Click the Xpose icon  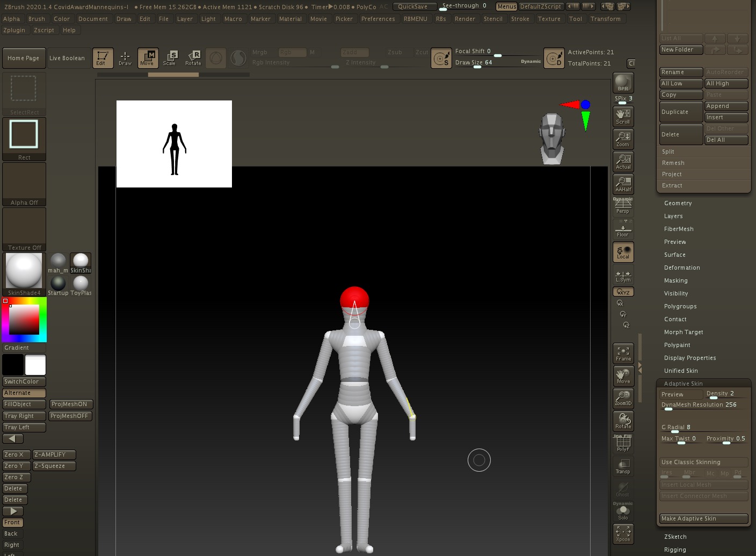click(x=623, y=534)
